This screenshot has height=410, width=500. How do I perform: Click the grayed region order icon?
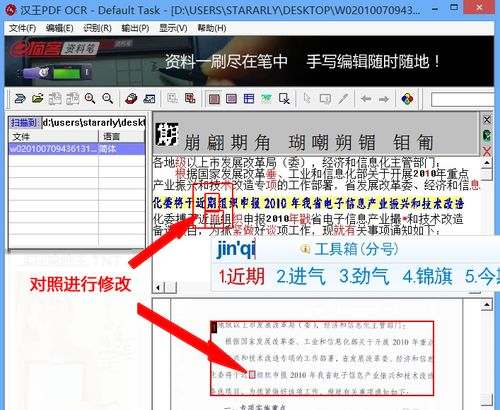tap(325, 99)
